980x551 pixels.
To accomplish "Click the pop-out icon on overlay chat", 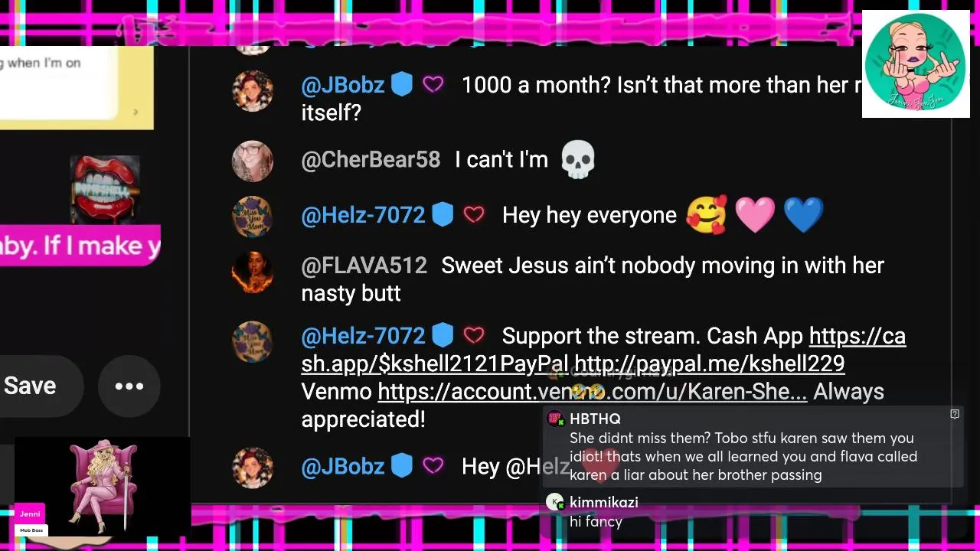I will coord(955,414).
